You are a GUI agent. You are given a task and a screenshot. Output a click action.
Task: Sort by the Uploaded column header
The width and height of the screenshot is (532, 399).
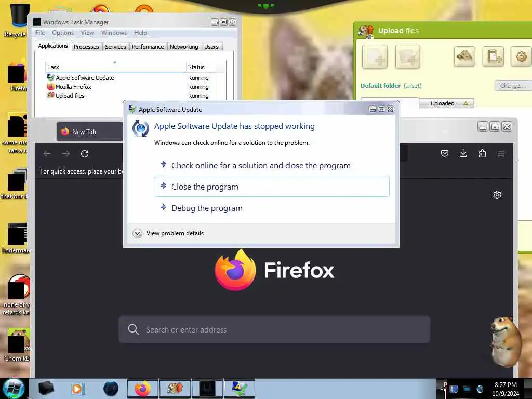click(446, 103)
